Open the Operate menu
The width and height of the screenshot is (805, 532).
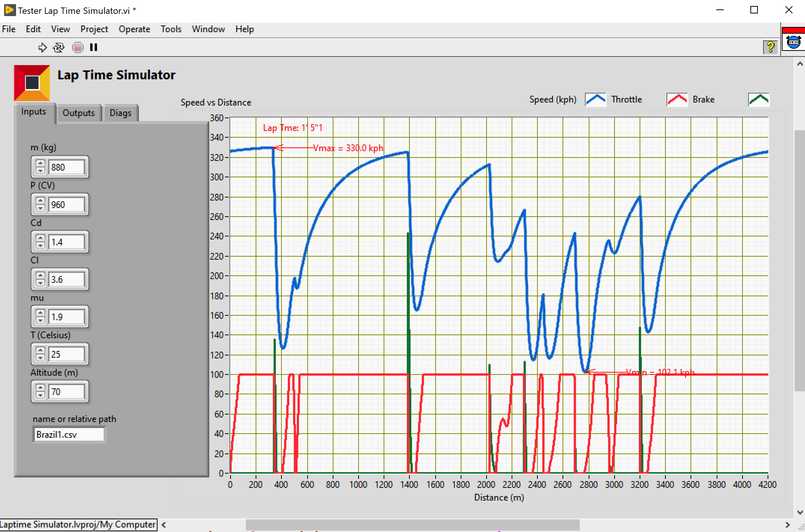[x=134, y=29]
